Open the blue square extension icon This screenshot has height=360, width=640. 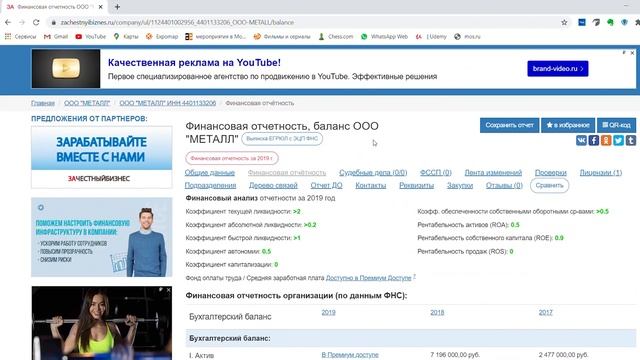click(x=582, y=22)
